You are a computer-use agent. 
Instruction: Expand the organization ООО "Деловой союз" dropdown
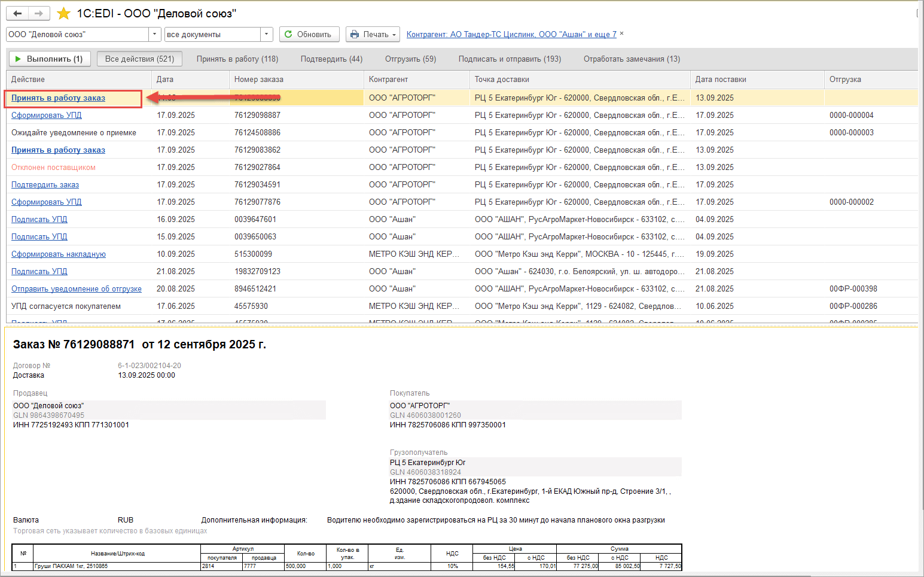coord(154,34)
